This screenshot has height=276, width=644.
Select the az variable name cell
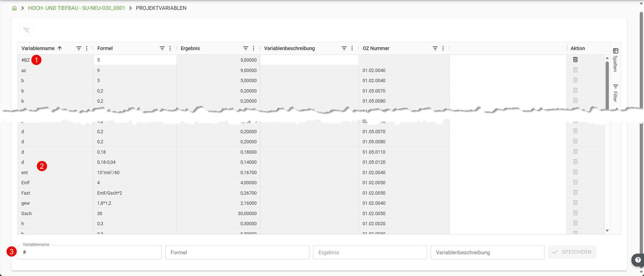55,70
